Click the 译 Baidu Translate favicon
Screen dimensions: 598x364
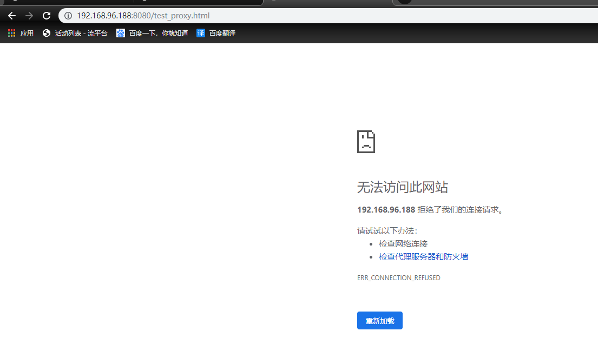tap(201, 33)
